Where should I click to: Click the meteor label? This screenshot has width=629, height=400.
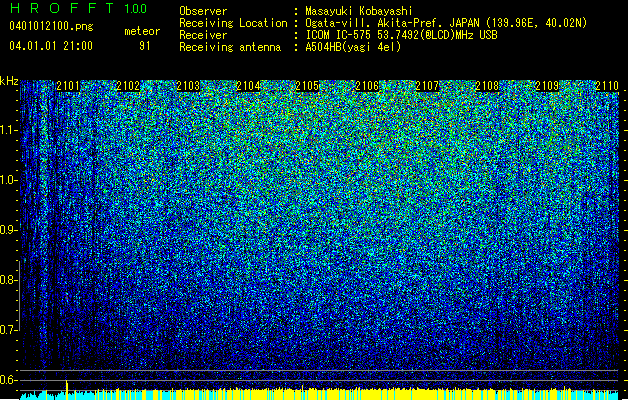coord(142,31)
